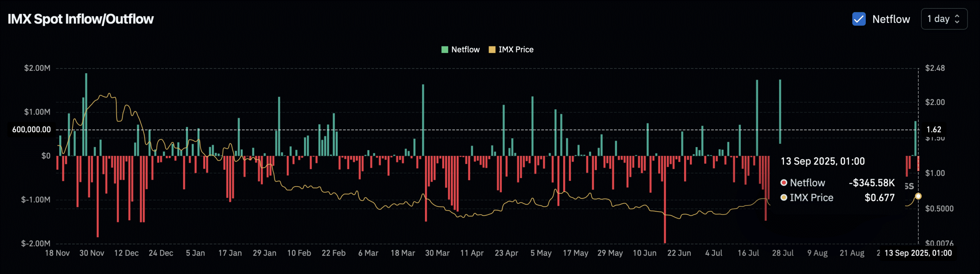The image size is (980, 274).
Task: Click the tallest green bar near 30 Nov
Action: click(86, 115)
